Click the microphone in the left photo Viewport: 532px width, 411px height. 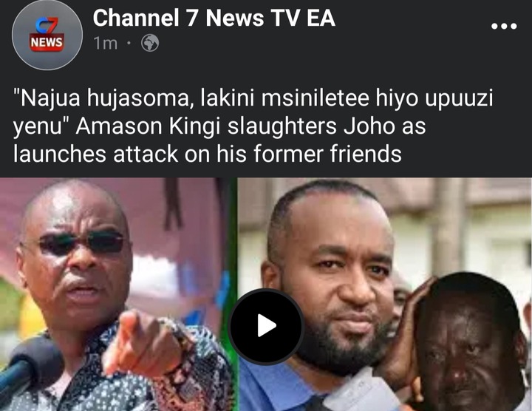(29, 365)
